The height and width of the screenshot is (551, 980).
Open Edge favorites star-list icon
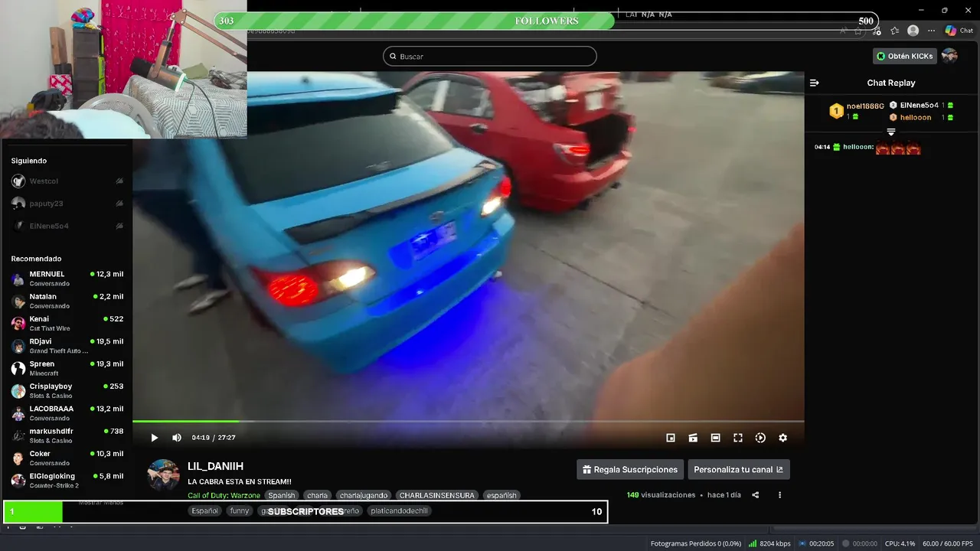(895, 31)
